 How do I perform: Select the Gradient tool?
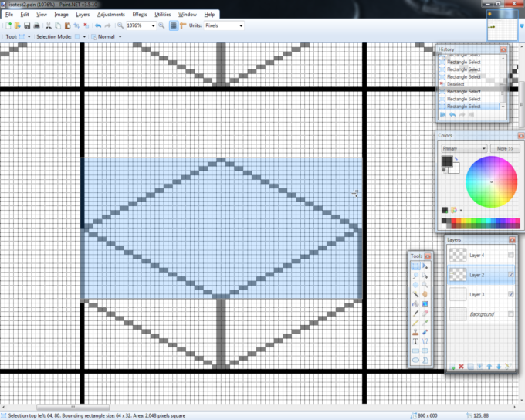click(x=425, y=303)
